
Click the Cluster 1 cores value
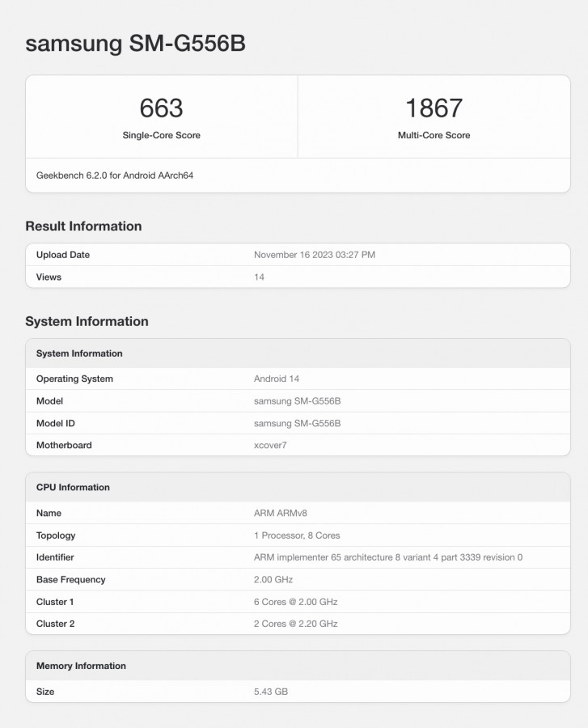(x=295, y=602)
